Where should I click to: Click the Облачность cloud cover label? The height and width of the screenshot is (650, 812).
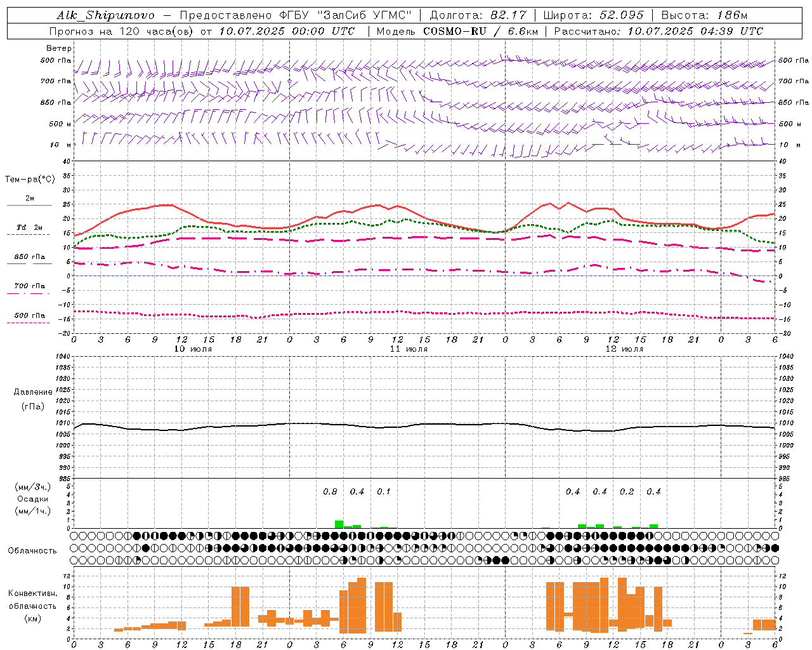coord(32,550)
